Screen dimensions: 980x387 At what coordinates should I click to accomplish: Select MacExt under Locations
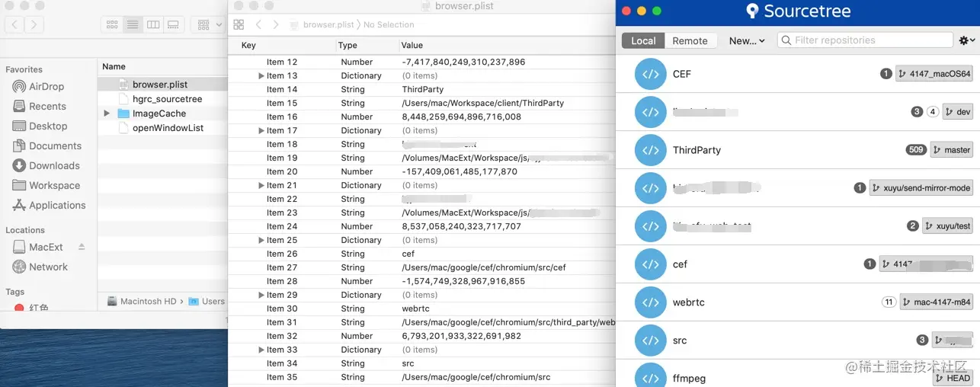pyautogui.click(x=46, y=248)
